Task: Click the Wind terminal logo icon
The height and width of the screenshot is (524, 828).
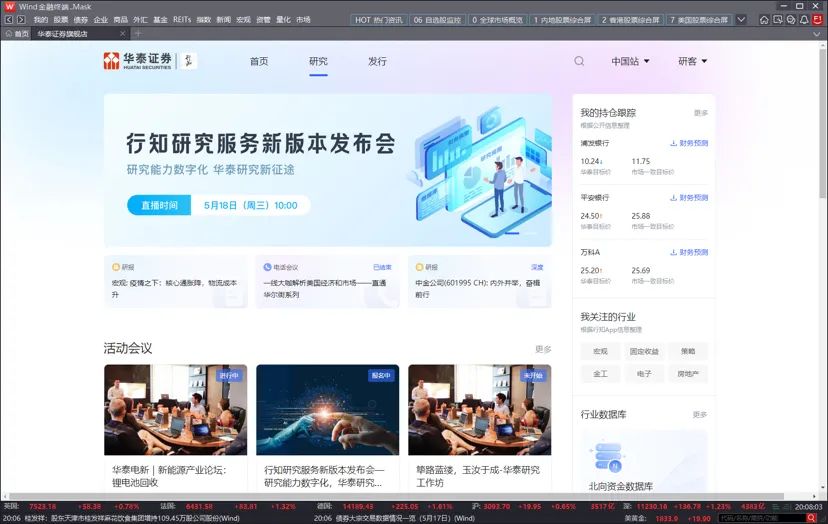Action: [9, 6]
